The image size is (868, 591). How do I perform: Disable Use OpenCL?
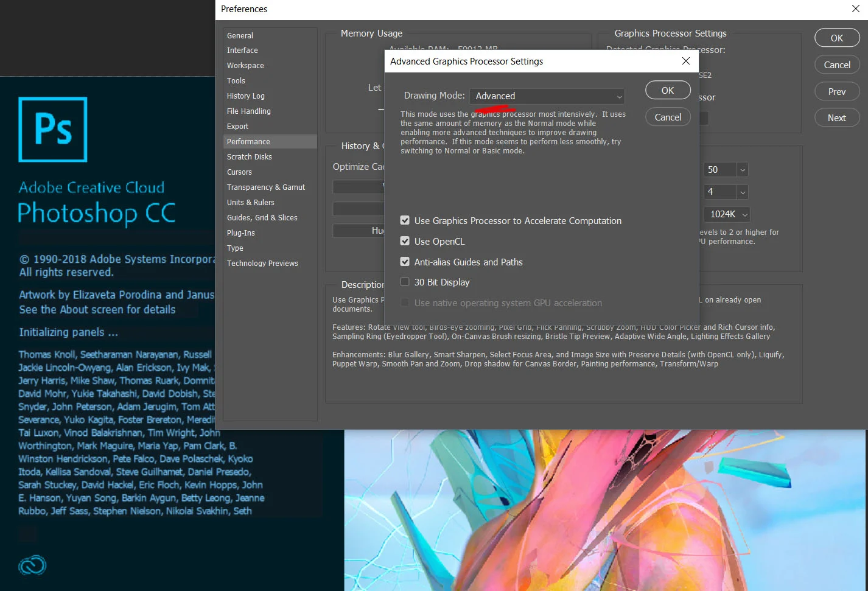tap(405, 241)
